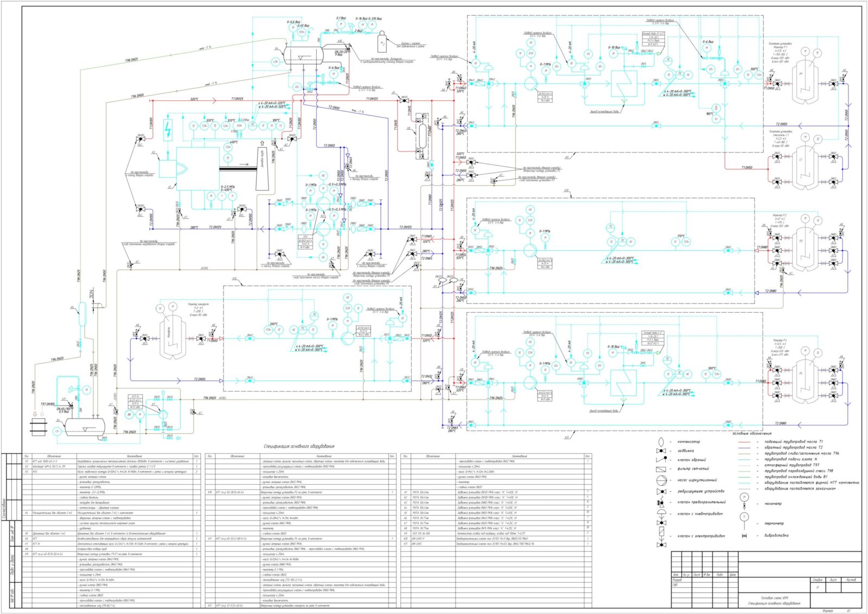Click the 'задвижка' legend label
868x614 pixels.
686,451
